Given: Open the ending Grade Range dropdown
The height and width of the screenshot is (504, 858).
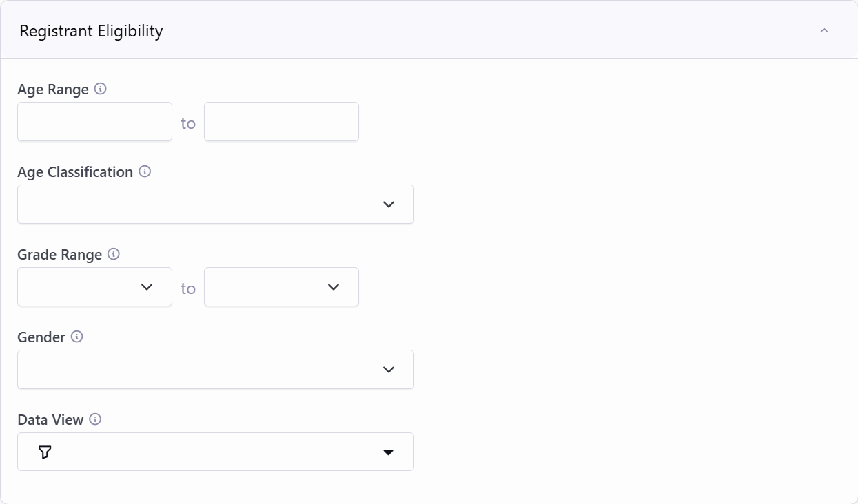Looking at the screenshot, I should coord(281,287).
